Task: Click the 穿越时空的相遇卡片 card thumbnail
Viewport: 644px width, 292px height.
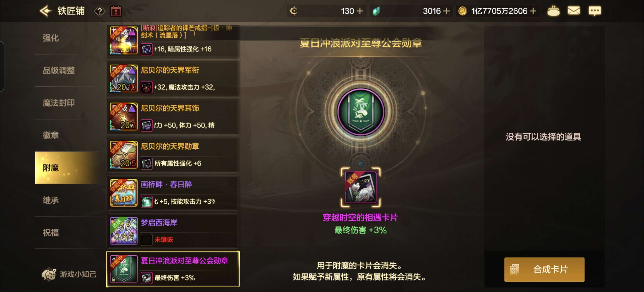Action: click(361, 187)
